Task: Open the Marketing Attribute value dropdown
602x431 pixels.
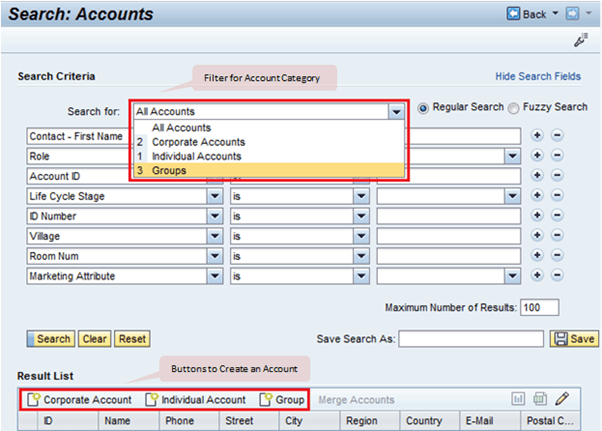Action: 513,275
